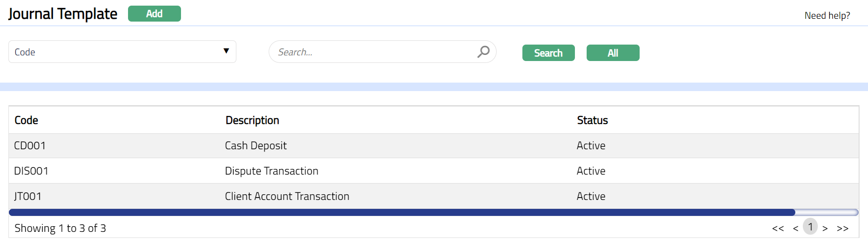Go to the first page of results
Image resolution: width=868 pixels, height=245 pixels.
777,229
